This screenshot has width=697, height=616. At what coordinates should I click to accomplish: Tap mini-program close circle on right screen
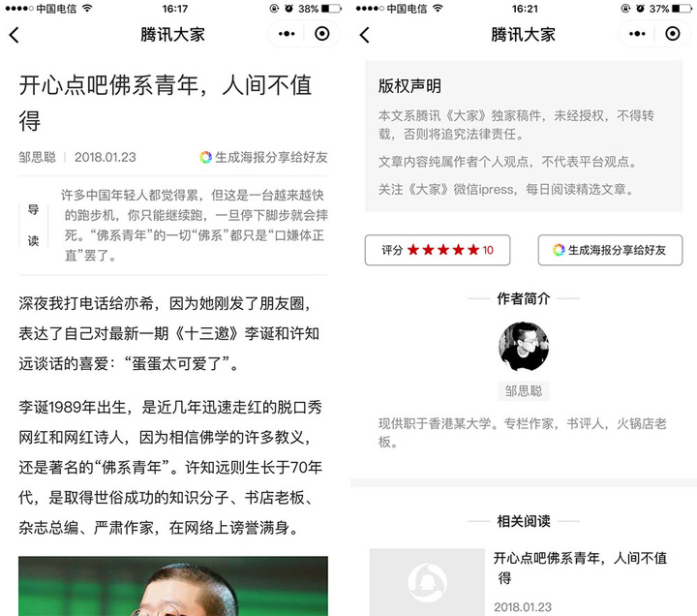(x=672, y=34)
